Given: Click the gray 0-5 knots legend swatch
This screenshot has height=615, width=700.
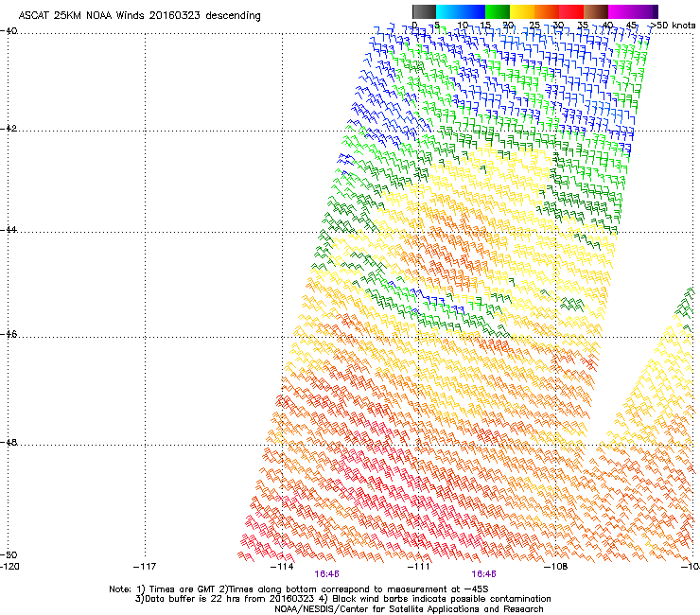Looking at the screenshot, I should (424, 11).
